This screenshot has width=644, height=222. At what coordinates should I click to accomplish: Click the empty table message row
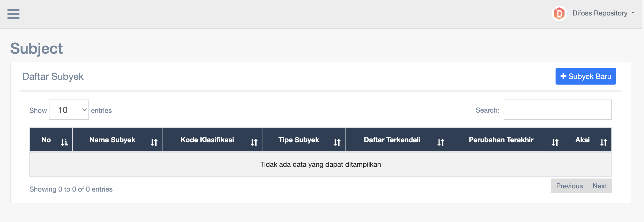tap(320, 164)
